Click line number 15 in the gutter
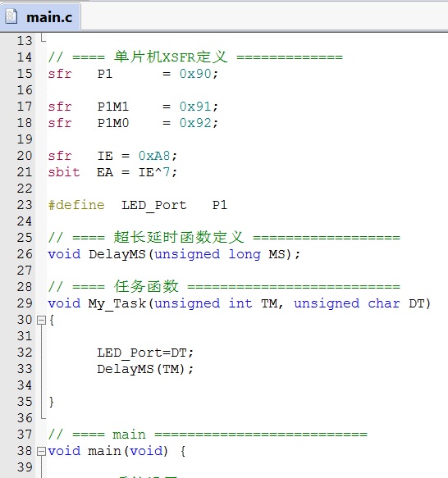Viewport: 448px width, 478px height. click(25, 74)
